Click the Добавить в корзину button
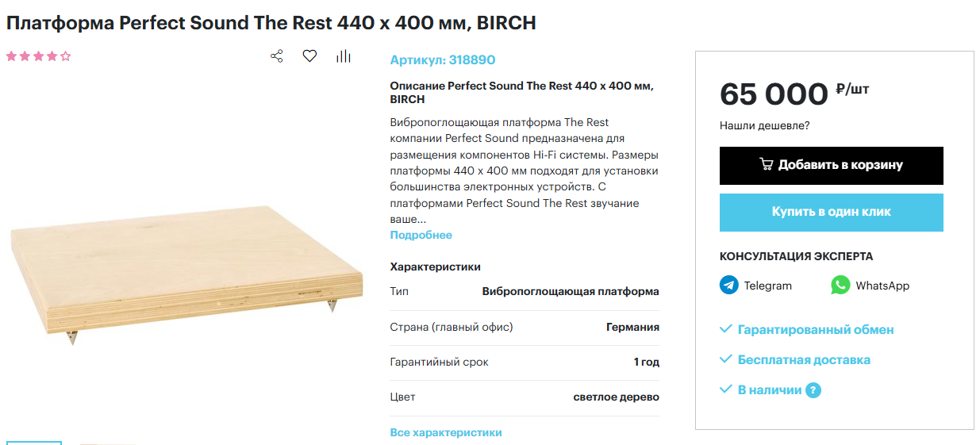 coord(832,165)
